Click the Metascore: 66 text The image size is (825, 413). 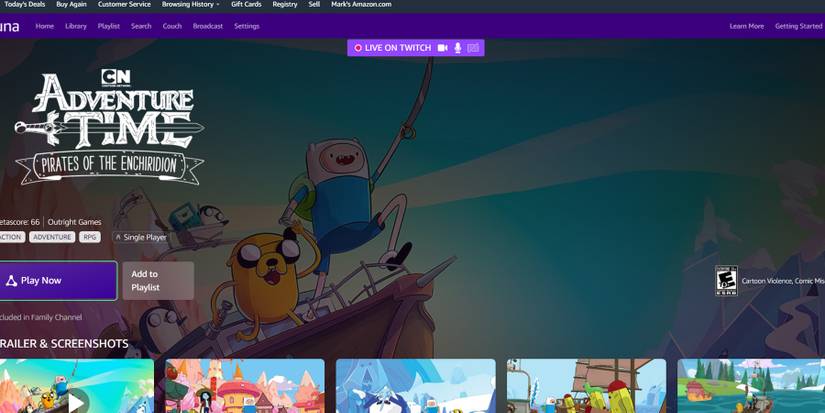pos(19,222)
